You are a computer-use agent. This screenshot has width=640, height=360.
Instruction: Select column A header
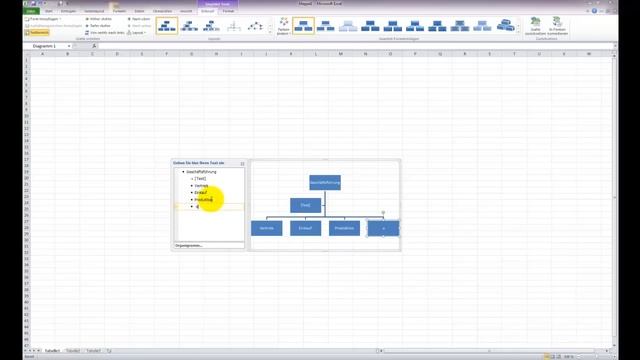[42, 54]
